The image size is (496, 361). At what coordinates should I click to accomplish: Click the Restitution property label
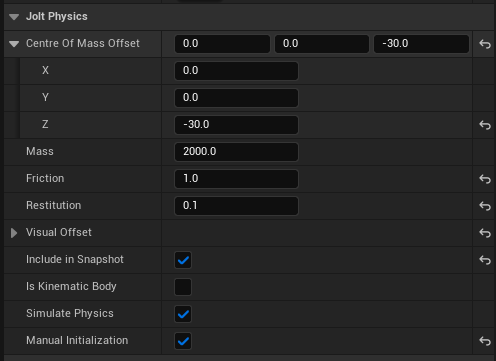[54, 205]
